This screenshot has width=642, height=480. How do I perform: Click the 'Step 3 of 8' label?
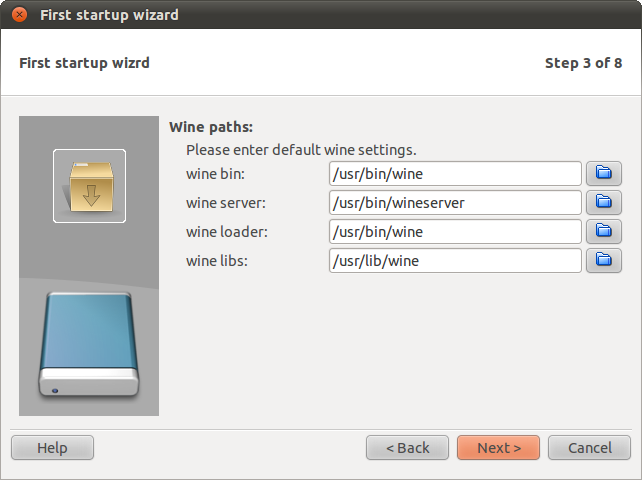(x=583, y=63)
